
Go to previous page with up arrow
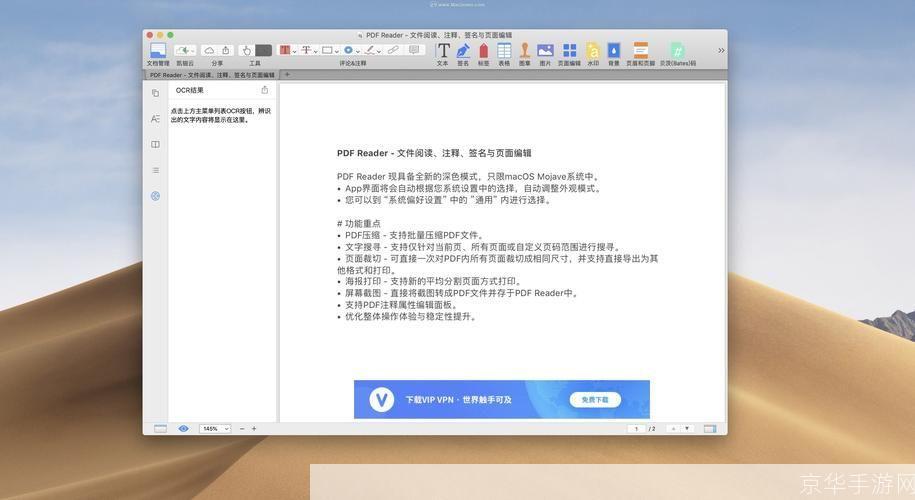pos(673,429)
